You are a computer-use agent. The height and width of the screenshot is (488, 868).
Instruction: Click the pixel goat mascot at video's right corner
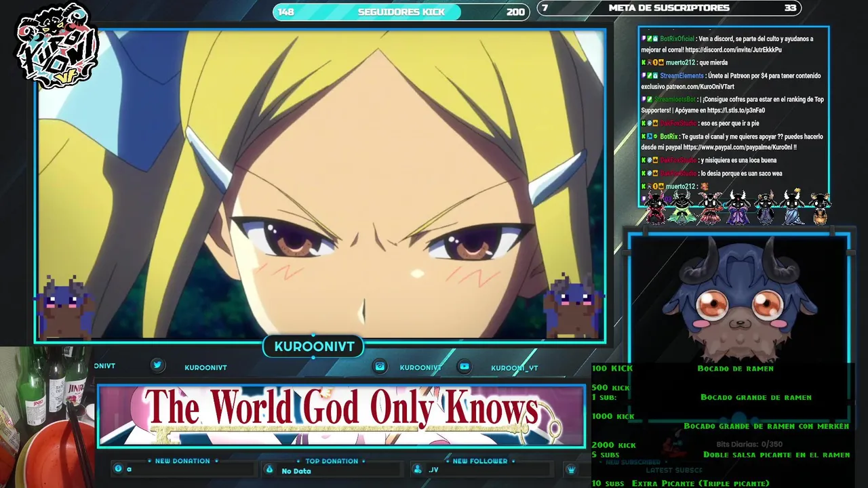tap(574, 307)
